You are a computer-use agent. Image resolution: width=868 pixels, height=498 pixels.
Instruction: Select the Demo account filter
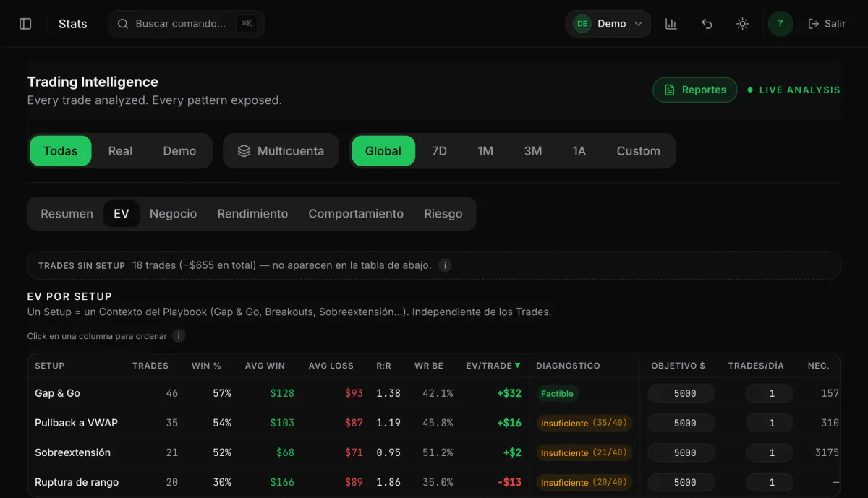[x=179, y=151]
